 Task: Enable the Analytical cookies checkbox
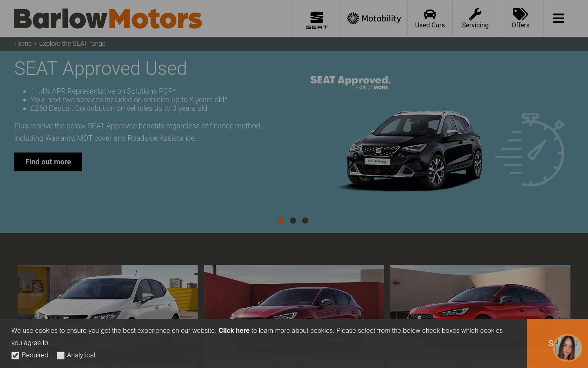(60, 355)
